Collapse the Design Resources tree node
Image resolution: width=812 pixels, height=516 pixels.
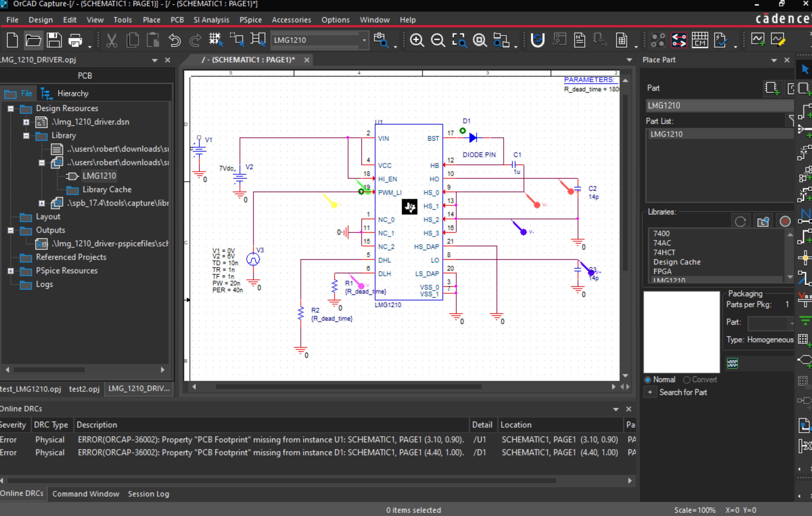tap(11, 108)
